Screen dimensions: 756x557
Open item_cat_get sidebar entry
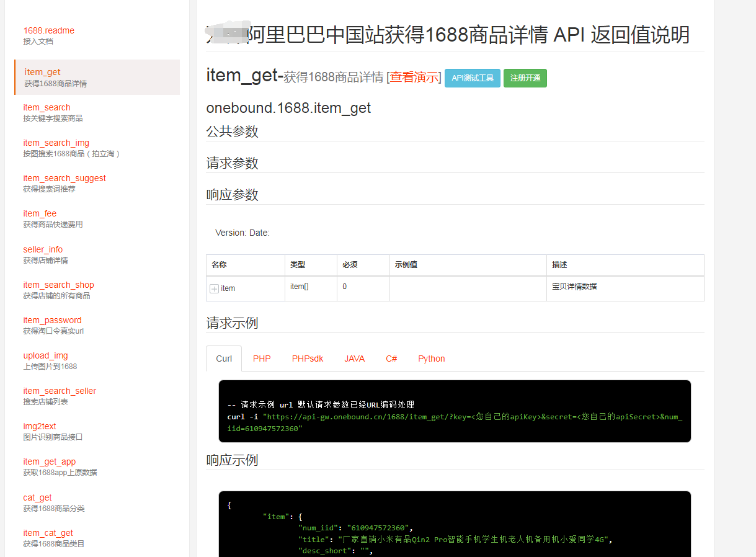coord(48,533)
